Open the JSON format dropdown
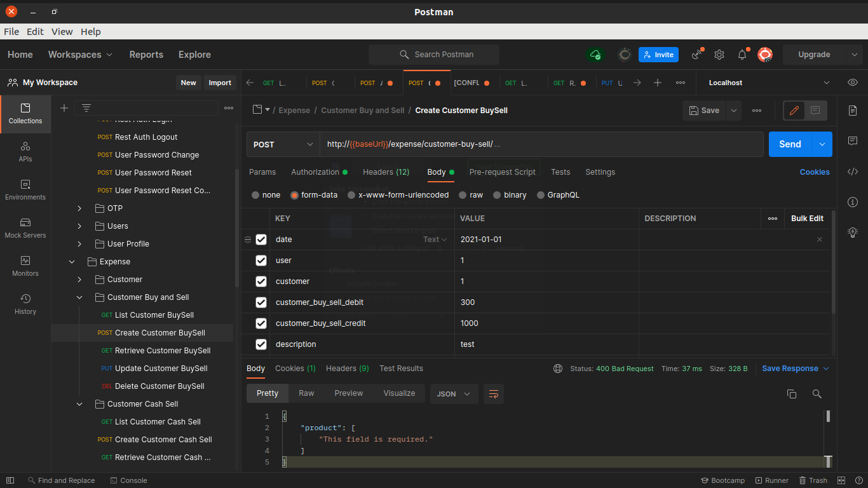The image size is (868, 488). click(x=454, y=394)
